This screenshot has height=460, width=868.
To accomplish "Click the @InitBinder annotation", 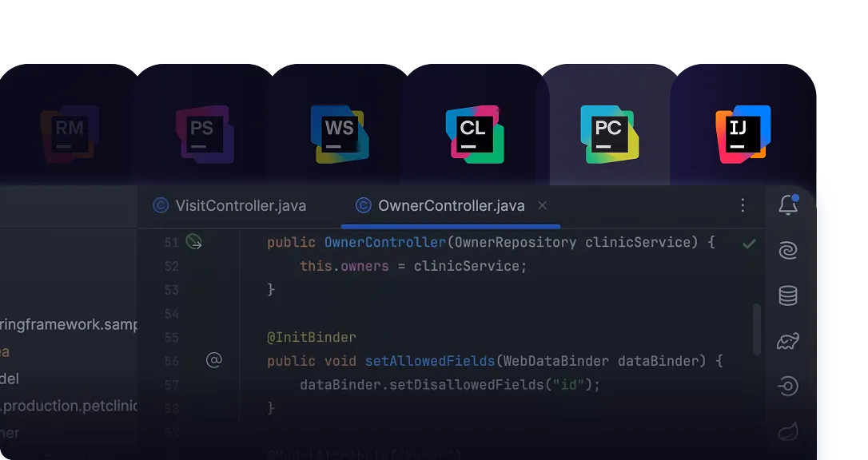I will (x=312, y=337).
